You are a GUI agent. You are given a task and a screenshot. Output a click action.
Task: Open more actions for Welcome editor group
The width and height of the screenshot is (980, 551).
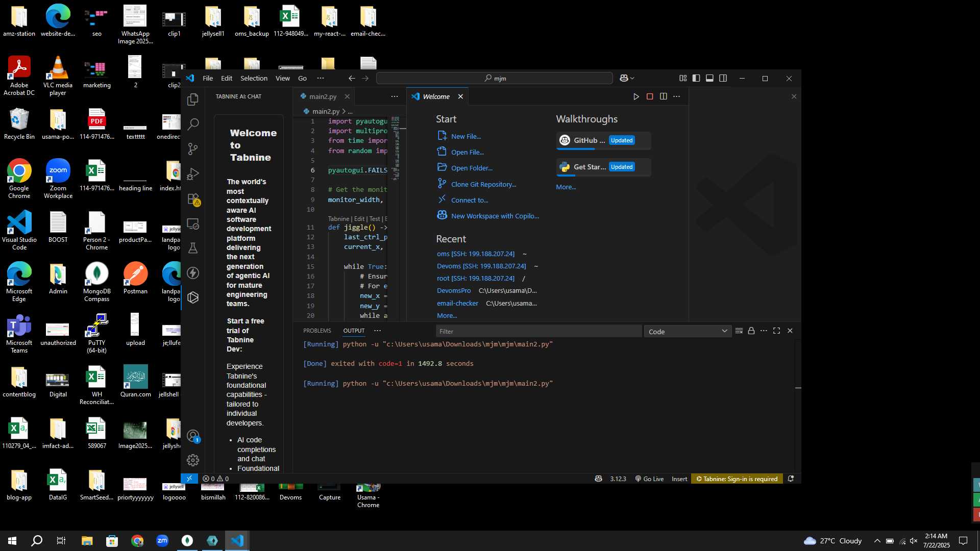(676, 96)
